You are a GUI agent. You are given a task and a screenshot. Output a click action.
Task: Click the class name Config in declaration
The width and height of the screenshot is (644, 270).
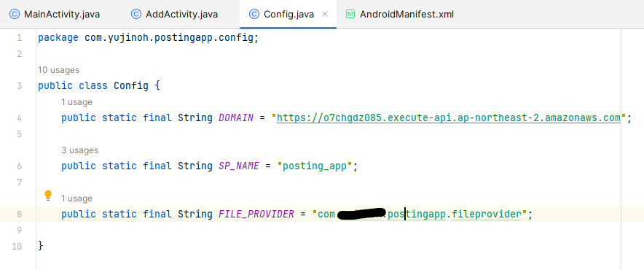pos(131,86)
